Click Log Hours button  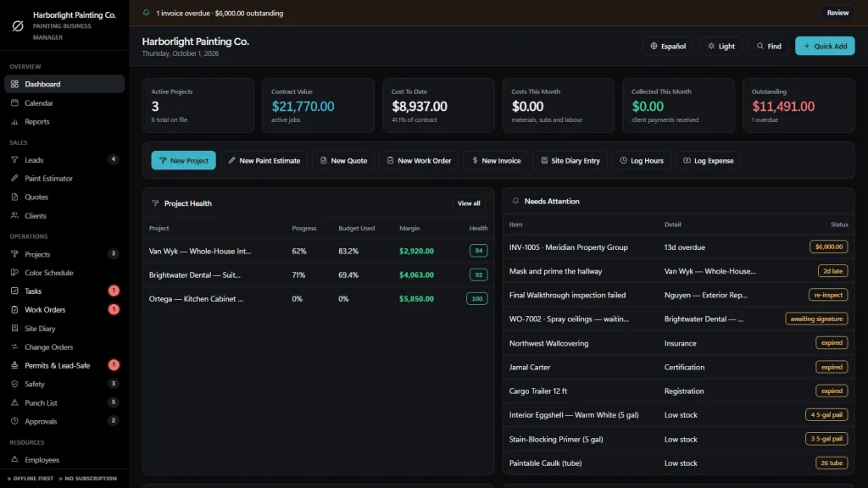641,160
